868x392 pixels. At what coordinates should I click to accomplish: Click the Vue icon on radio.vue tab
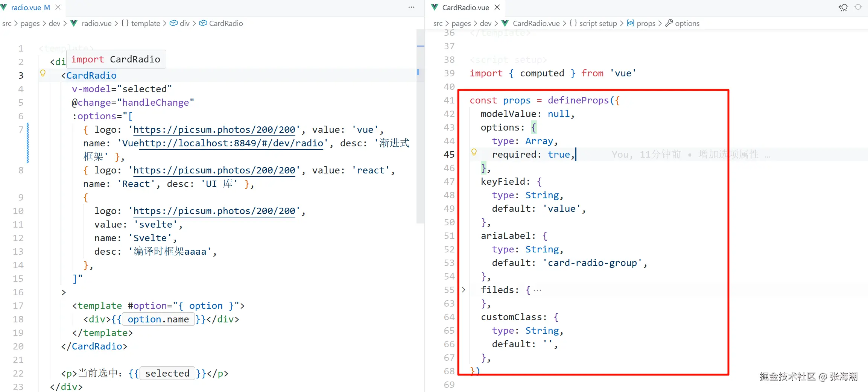point(4,7)
